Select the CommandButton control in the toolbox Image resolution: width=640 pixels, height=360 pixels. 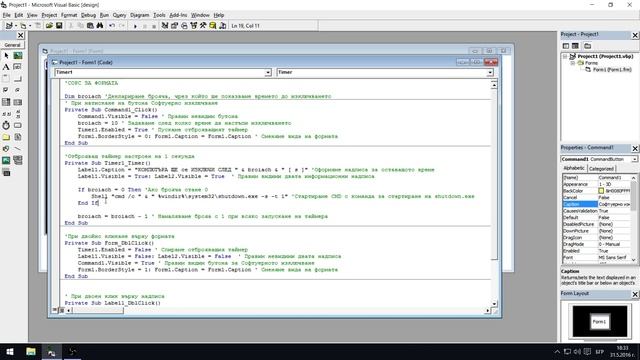click(18, 78)
